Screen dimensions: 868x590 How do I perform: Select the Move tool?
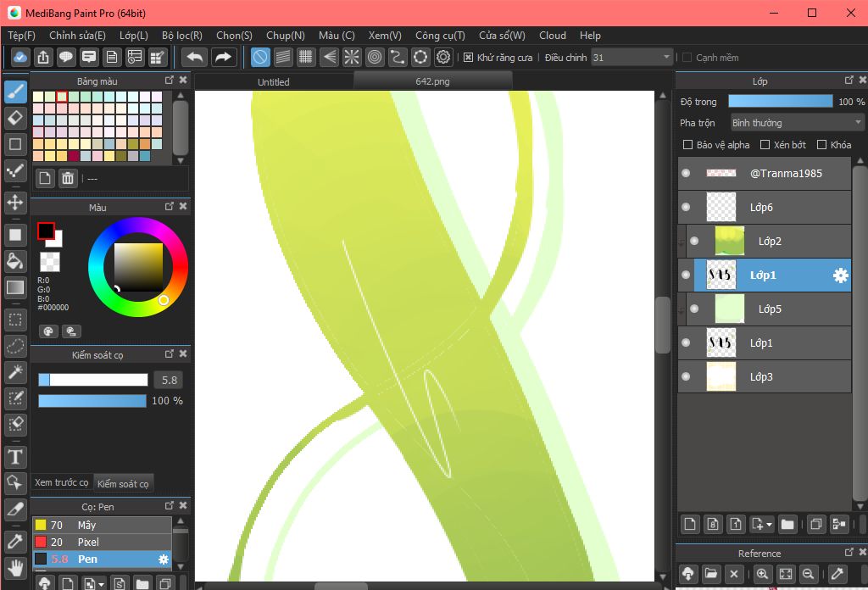15,202
